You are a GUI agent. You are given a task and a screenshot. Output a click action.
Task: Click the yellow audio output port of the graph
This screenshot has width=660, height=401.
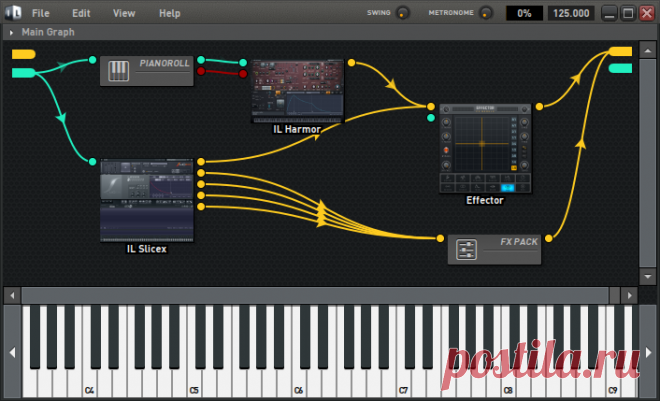point(620,51)
